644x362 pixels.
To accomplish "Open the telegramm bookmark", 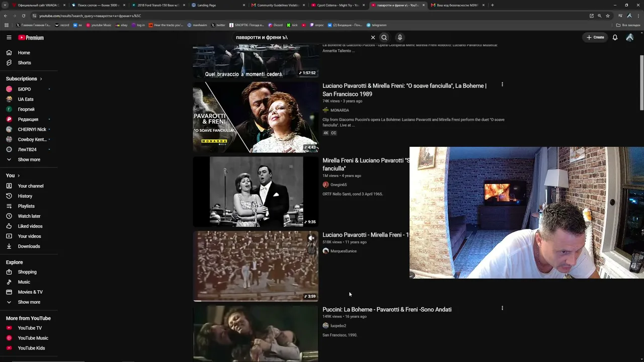I will (x=377, y=25).
